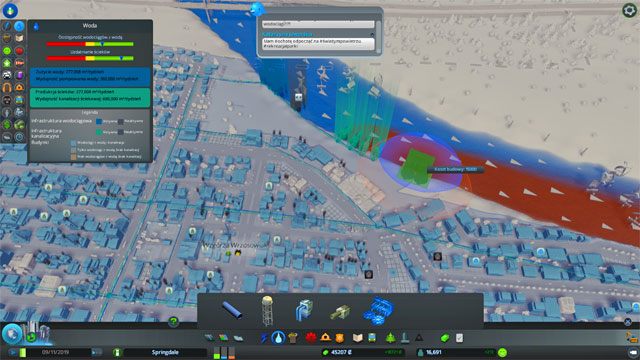Select the Water info view

19,26
